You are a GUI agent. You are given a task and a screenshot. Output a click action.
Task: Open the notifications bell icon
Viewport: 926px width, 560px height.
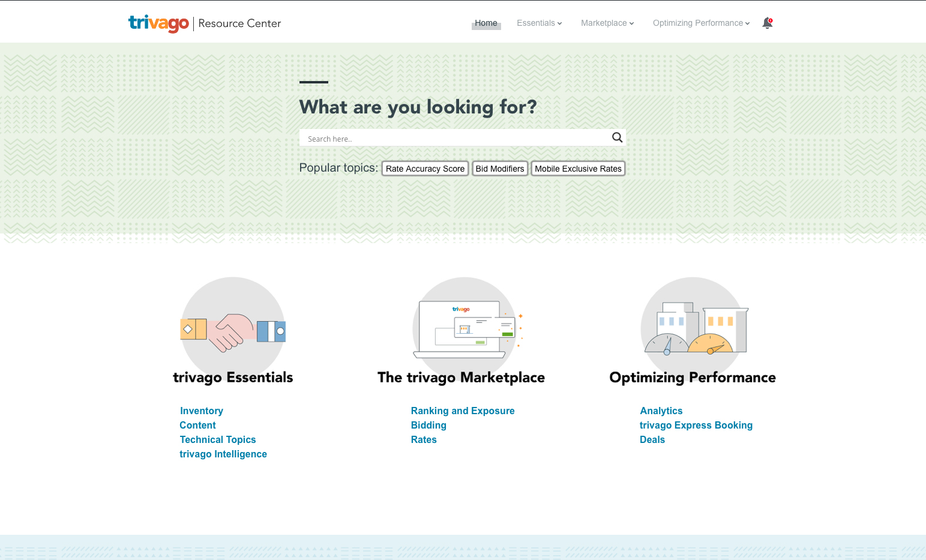pyautogui.click(x=767, y=23)
